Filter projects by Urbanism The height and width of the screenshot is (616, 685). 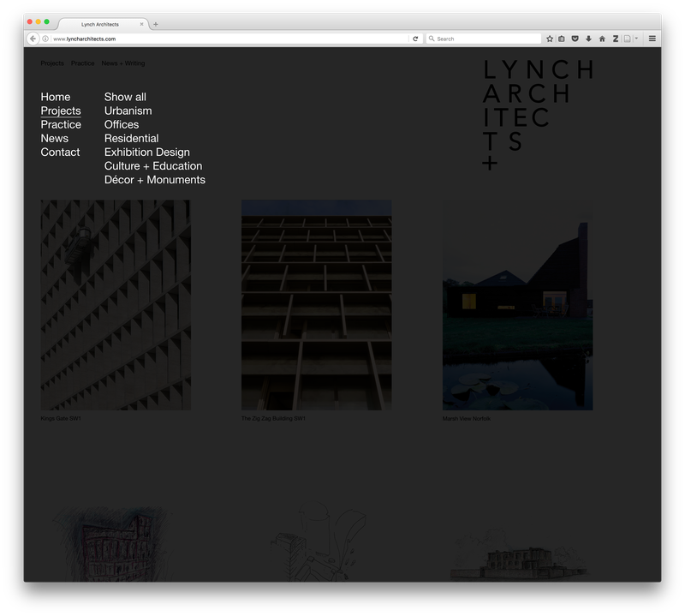[128, 111]
